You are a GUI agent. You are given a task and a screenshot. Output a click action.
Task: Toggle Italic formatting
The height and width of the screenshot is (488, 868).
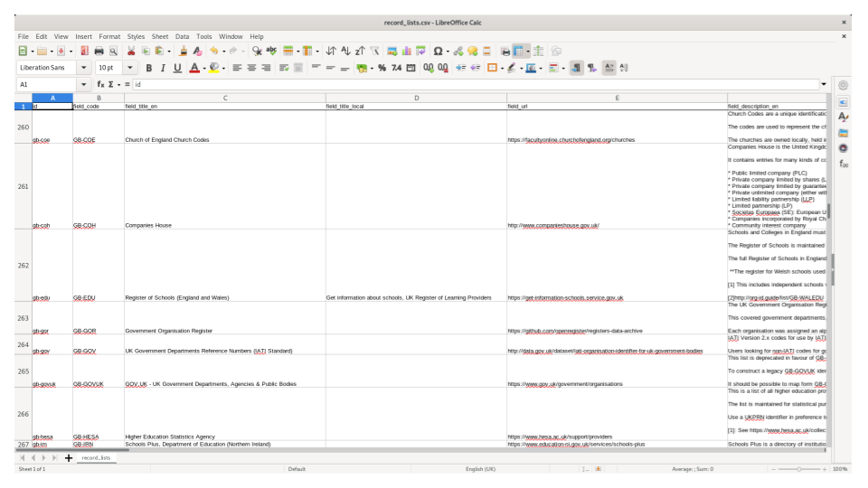click(163, 68)
